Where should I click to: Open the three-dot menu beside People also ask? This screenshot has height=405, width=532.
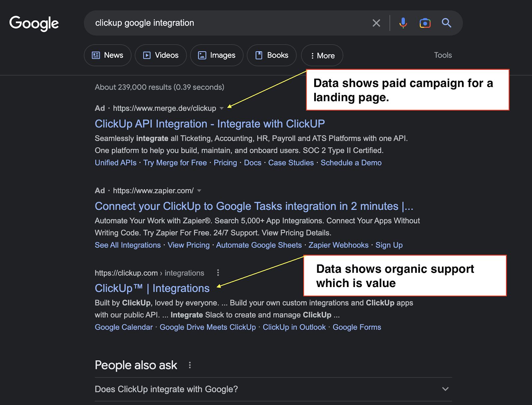pos(190,365)
